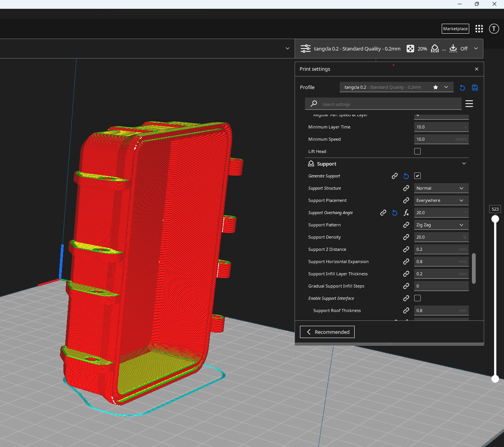The width and height of the screenshot is (504, 447).
Task: Open the Profile dropdown
Action: pyautogui.click(x=397, y=87)
